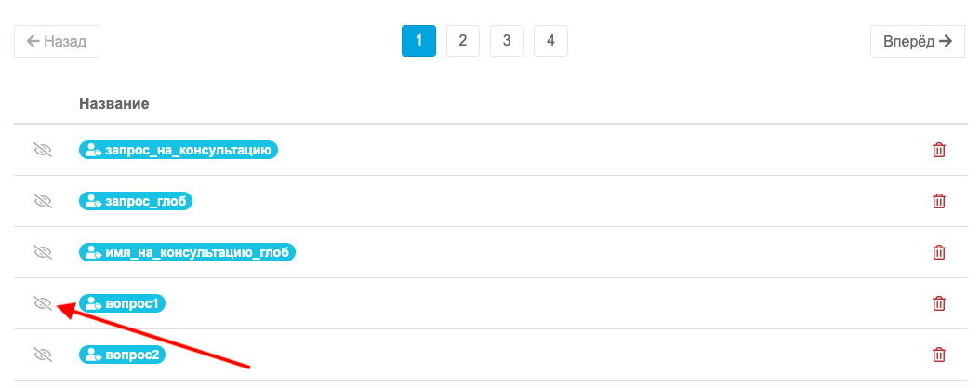Toggle visibility of запрос_на_консультацию
Screen dimensions: 980x388
42,150
